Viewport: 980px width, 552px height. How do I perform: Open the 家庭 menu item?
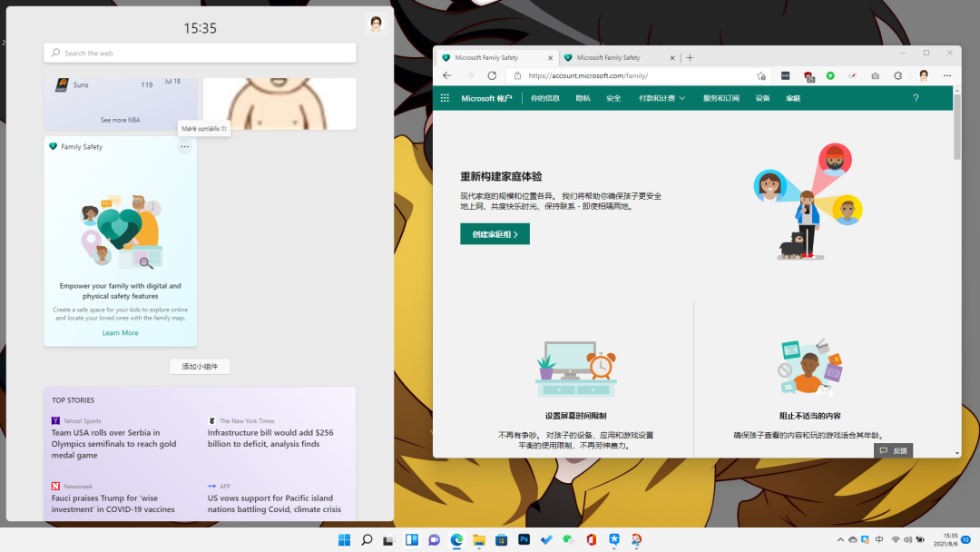pyautogui.click(x=793, y=98)
